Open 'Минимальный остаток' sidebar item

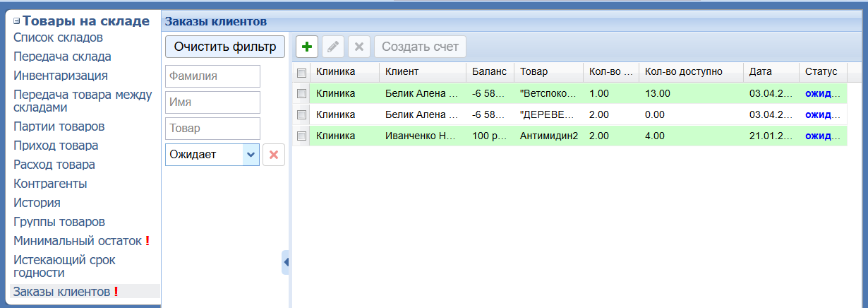tap(78, 241)
